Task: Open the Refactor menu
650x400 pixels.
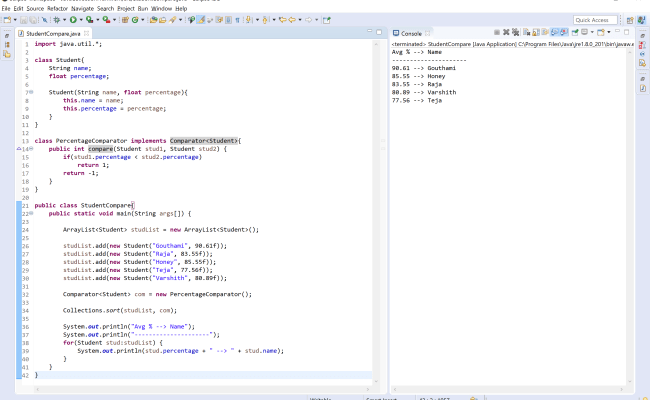Action: click(57, 8)
